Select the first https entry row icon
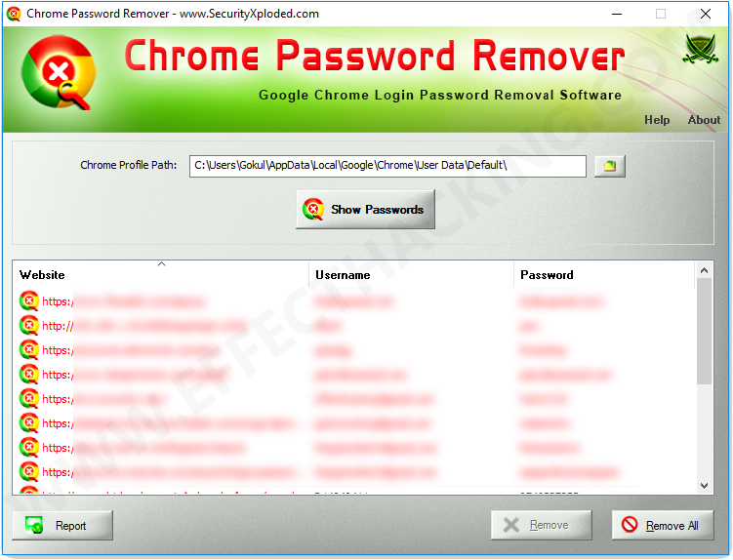This screenshot has width=733, height=560. 29,300
